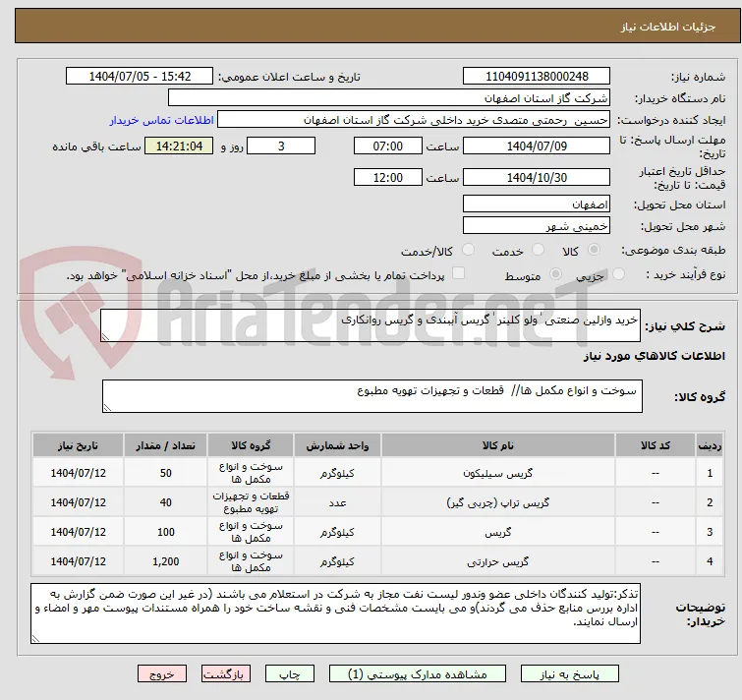
Task: Click unit کیلوگرم in گریس حرارتی row
Action: point(337,561)
